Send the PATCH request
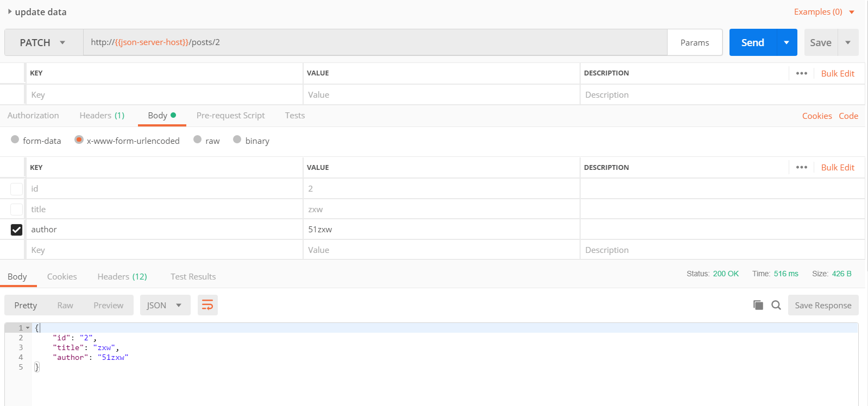Screen dimensions: 868x406 click(x=753, y=42)
